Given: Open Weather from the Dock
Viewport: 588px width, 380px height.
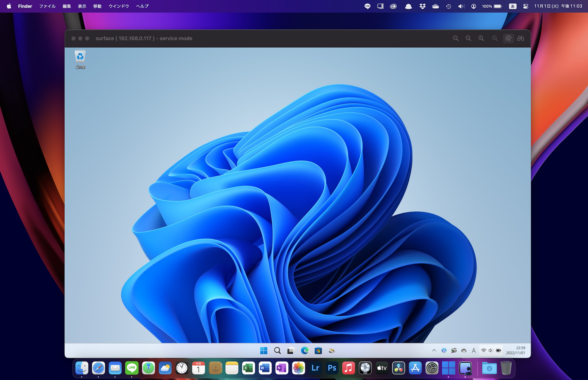Looking at the screenshot, I should pos(165,368).
